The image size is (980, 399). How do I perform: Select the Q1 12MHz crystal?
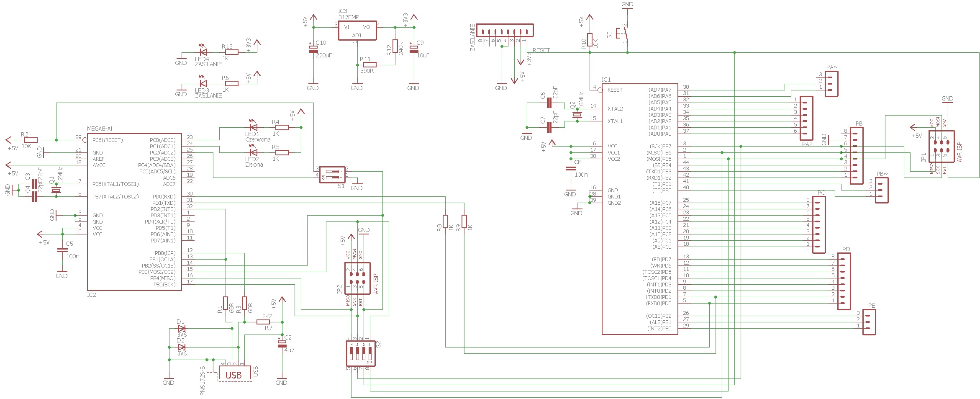coord(56,190)
